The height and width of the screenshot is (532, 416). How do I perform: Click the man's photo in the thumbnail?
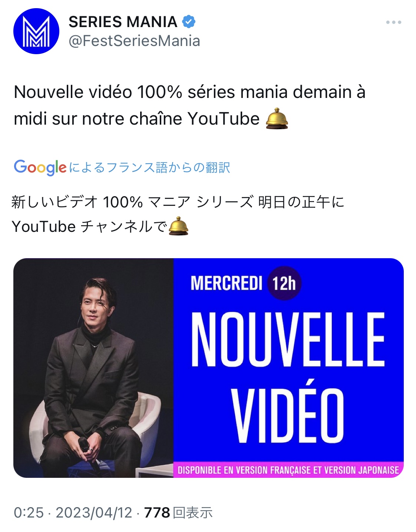coord(93,368)
